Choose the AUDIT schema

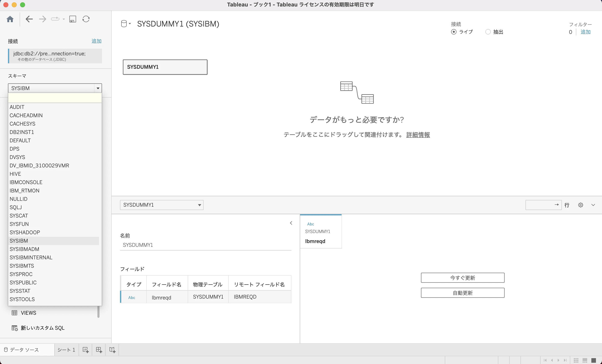pos(54,107)
